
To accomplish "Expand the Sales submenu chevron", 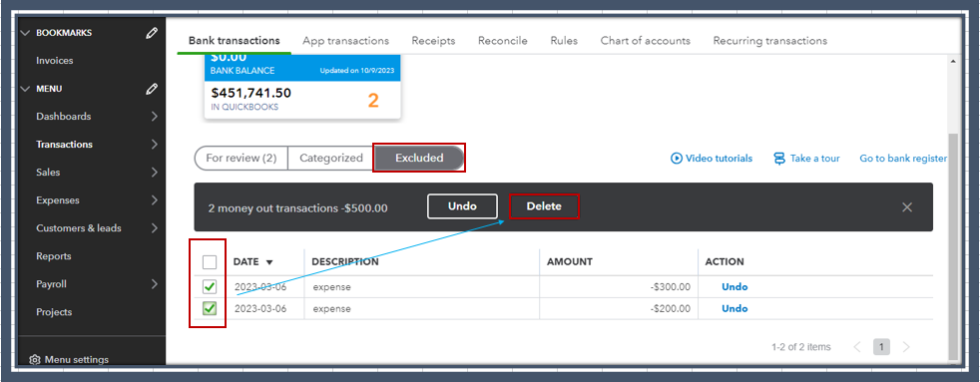I will [x=155, y=173].
